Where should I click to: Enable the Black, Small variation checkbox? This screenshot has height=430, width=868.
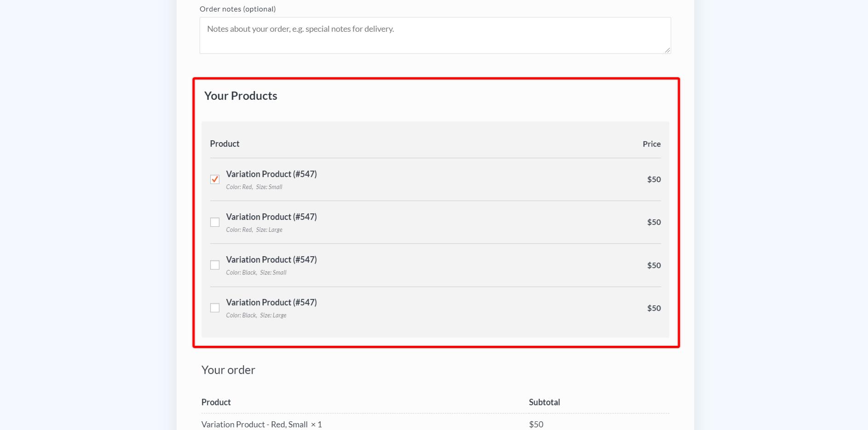pos(215,265)
